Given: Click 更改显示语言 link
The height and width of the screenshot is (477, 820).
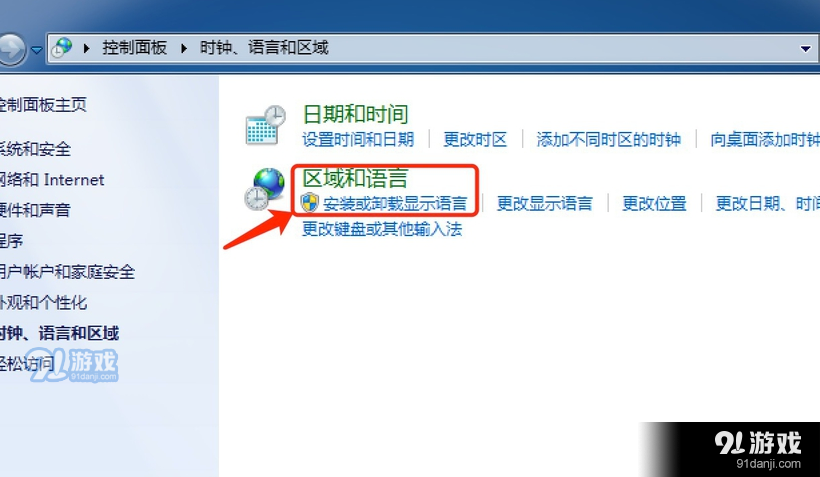Looking at the screenshot, I should tap(544, 203).
